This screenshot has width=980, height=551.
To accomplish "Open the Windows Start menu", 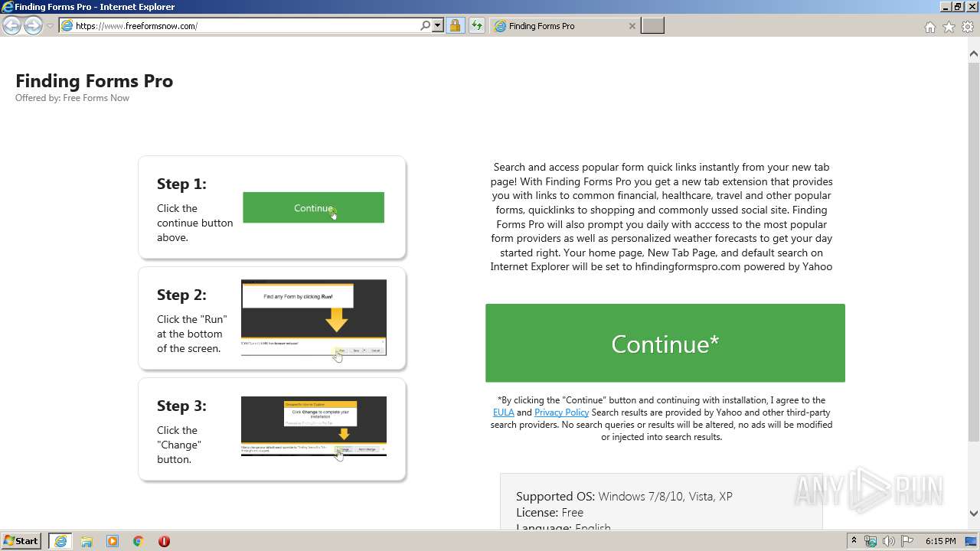I will pos(21,541).
